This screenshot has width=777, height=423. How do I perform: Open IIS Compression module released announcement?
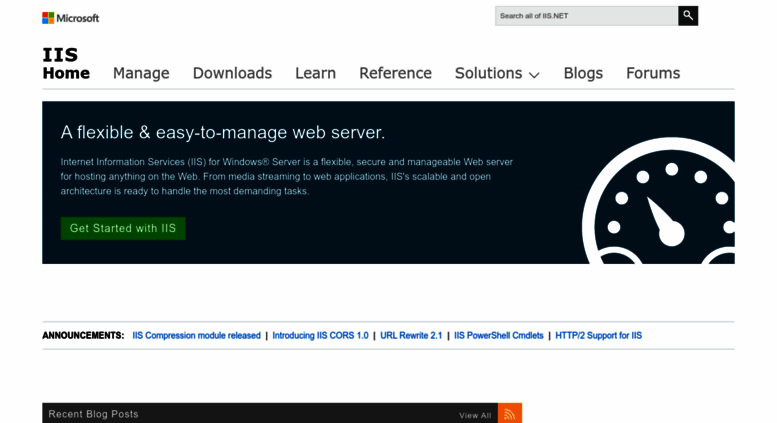(196, 336)
